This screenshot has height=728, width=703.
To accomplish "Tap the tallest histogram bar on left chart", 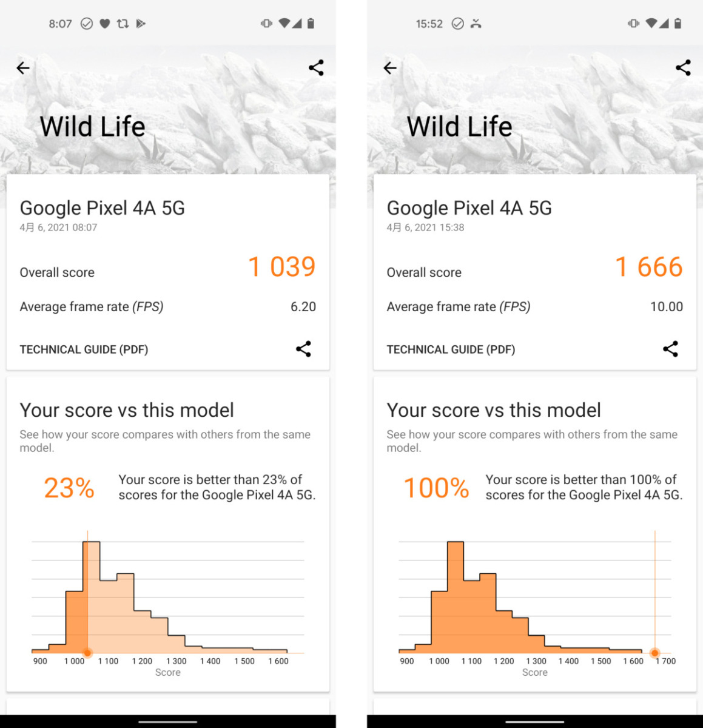I will [91, 597].
